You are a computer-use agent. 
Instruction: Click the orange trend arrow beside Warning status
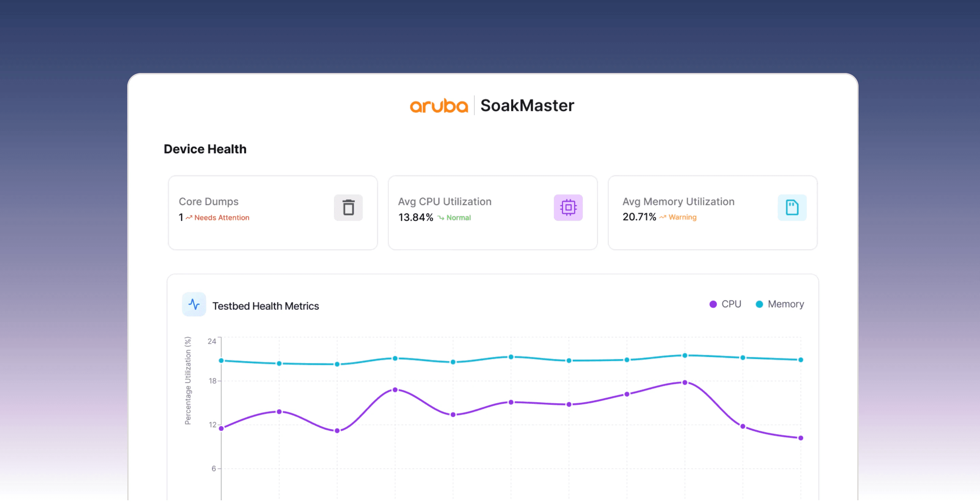pos(663,217)
